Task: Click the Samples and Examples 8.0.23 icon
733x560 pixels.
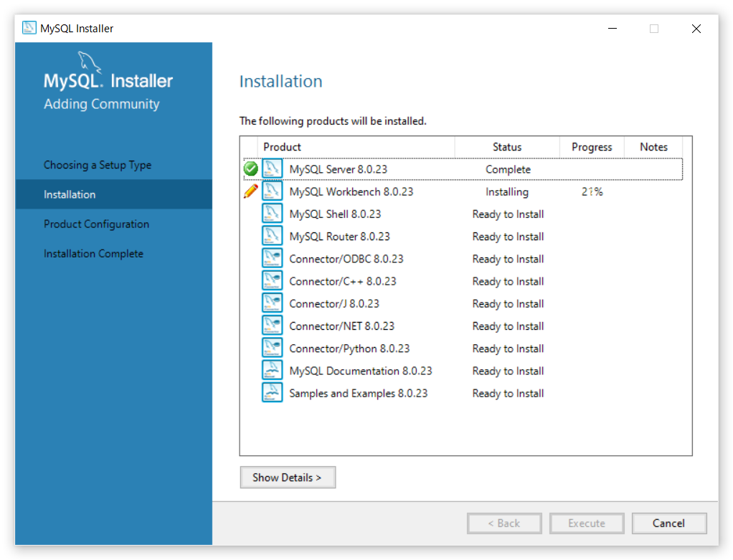Action: [272, 393]
